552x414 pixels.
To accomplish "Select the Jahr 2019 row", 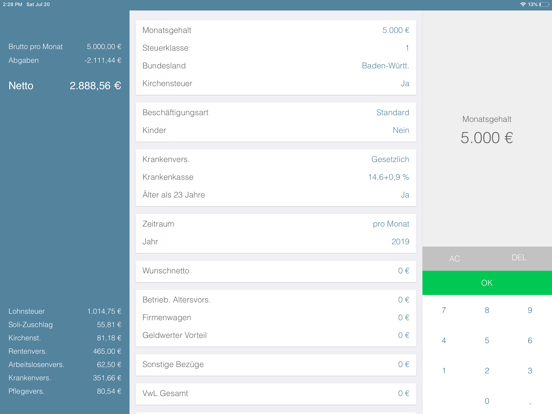I will pos(276,242).
